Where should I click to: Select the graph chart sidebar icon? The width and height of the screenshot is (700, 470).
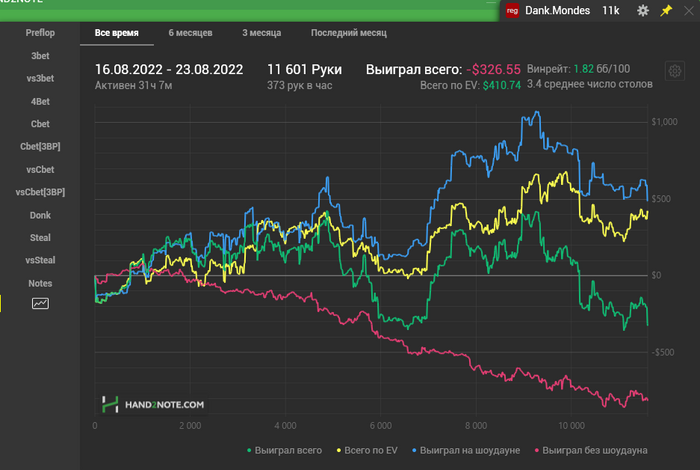point(40,304)
